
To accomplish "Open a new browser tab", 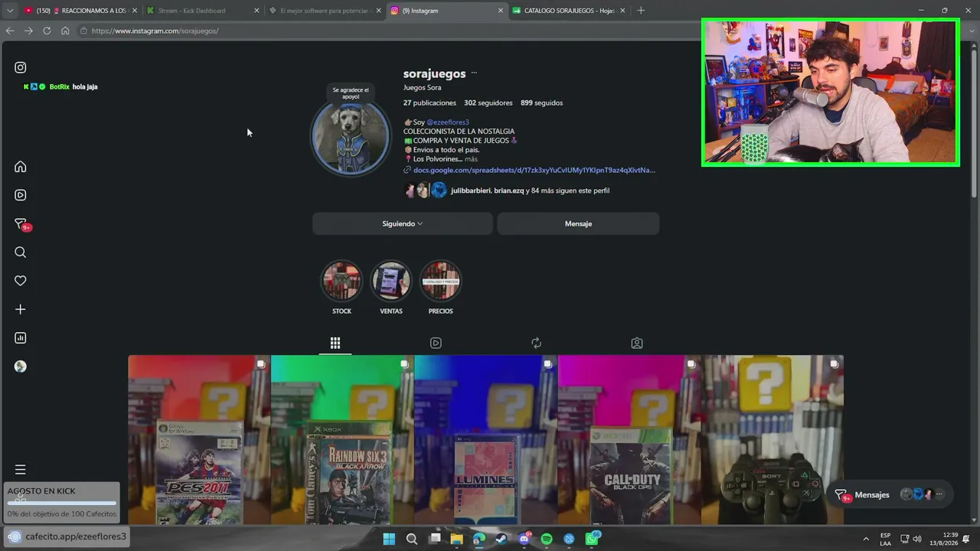I will 641,11.
